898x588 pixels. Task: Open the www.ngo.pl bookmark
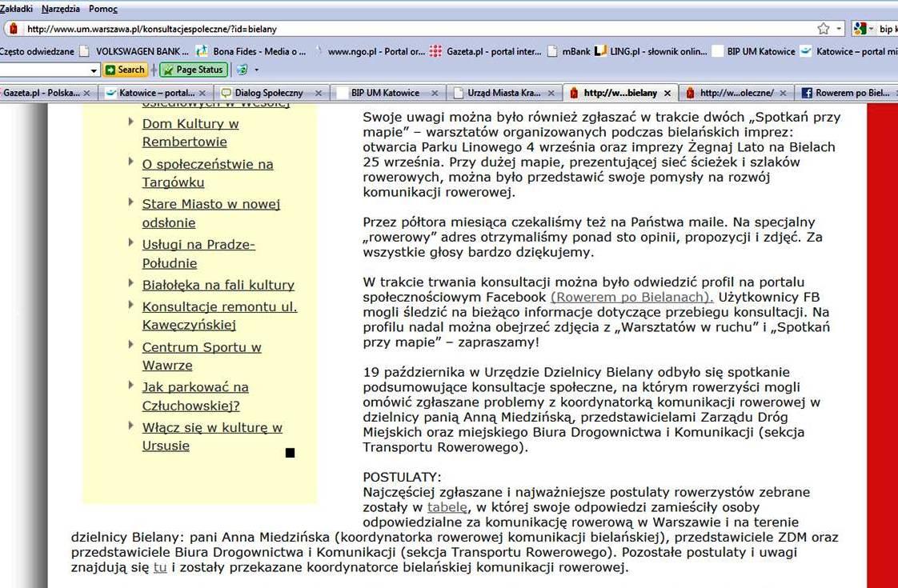[x=370, y=51]
